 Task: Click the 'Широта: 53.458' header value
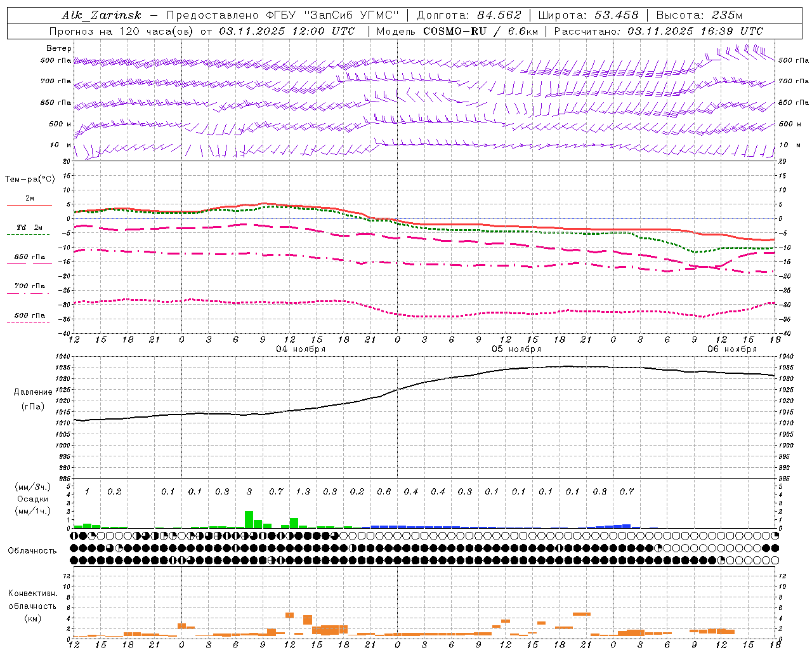pos(588,15)
